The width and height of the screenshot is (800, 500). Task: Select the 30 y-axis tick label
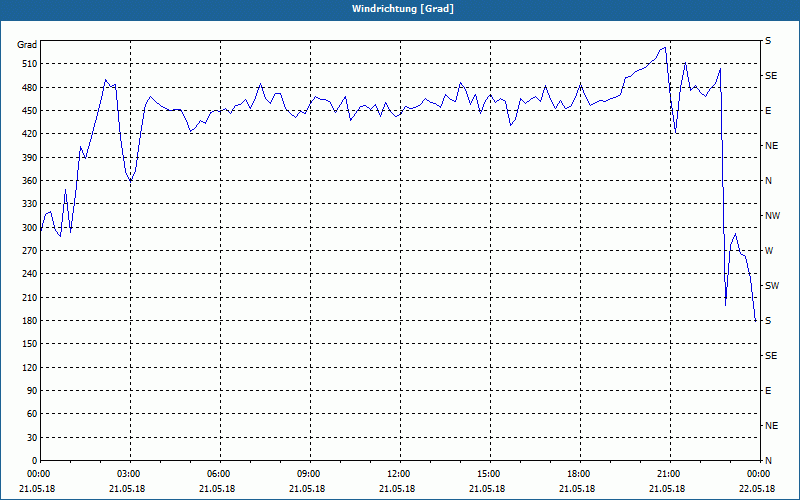(x=32, y=437)
